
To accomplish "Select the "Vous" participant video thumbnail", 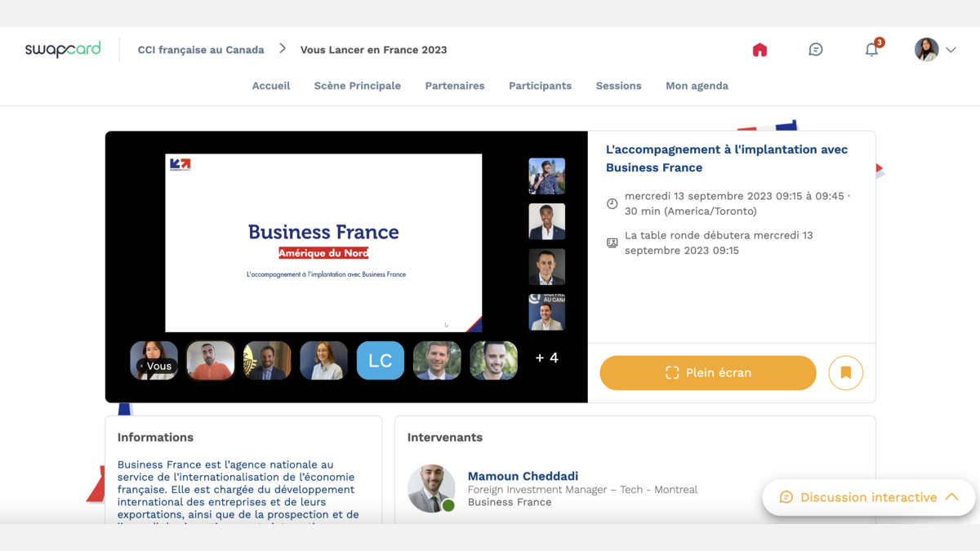I will (154, 361).
